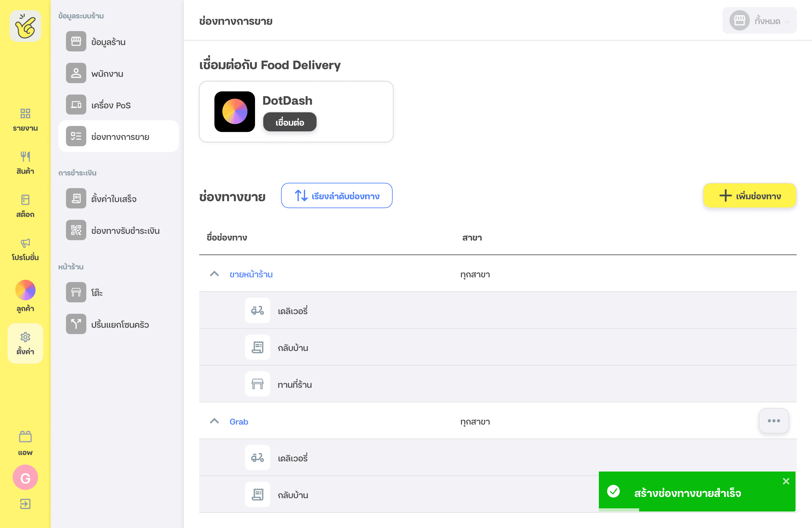Open the ทั้งหมด branch dropdown

tap(759, 21)
